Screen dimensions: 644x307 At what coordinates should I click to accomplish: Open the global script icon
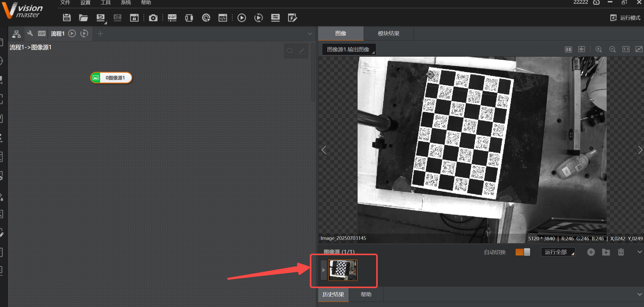click(x=222, y=18)
